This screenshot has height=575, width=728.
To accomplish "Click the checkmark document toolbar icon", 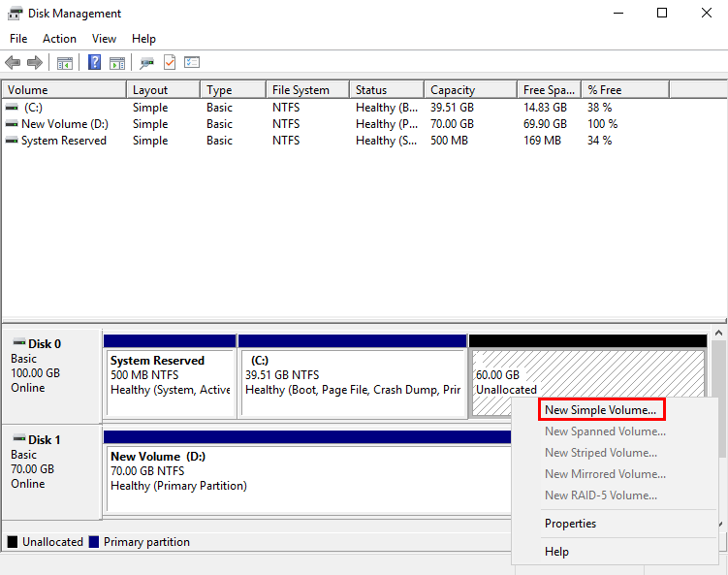I will [170, 62].
